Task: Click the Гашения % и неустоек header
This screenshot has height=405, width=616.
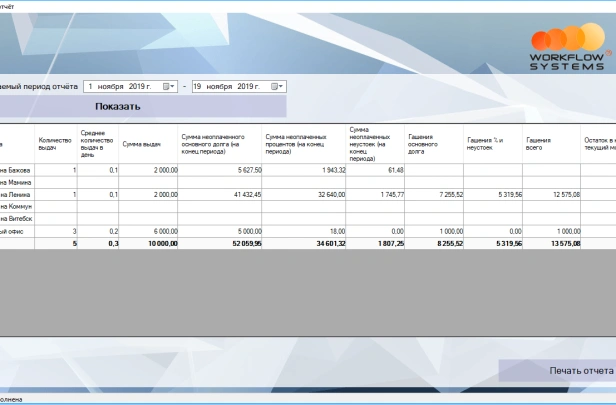Action: (492, 143)
